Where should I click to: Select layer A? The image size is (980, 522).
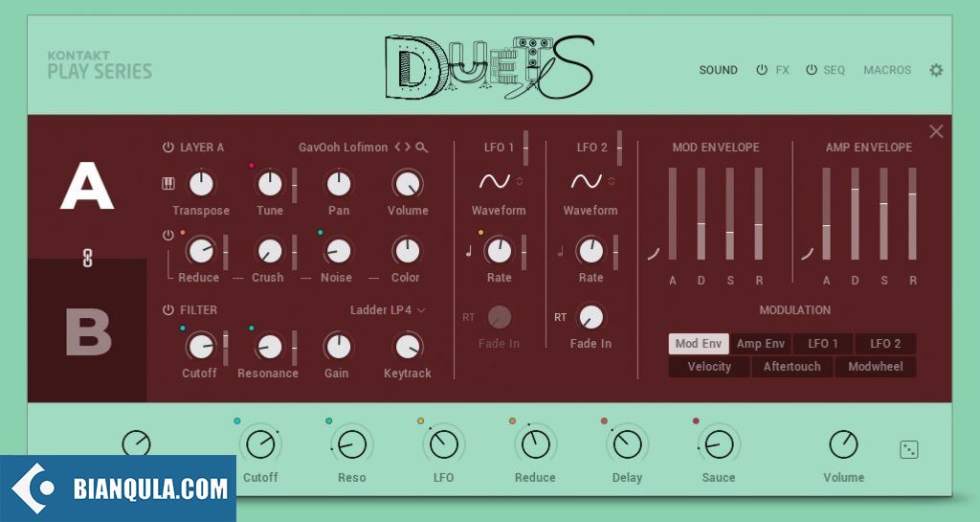tap(87, 187)
